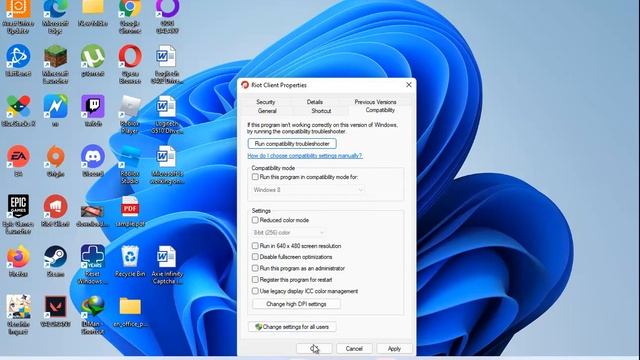Select the green uTorrent desktop icon

(x=93, y=57)
